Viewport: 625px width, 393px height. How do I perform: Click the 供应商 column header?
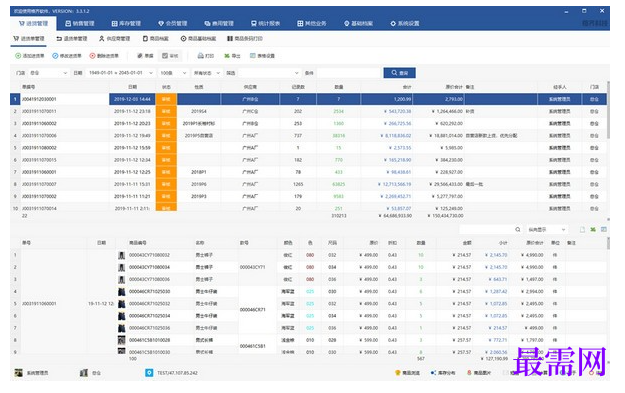[x=250, y=87]
